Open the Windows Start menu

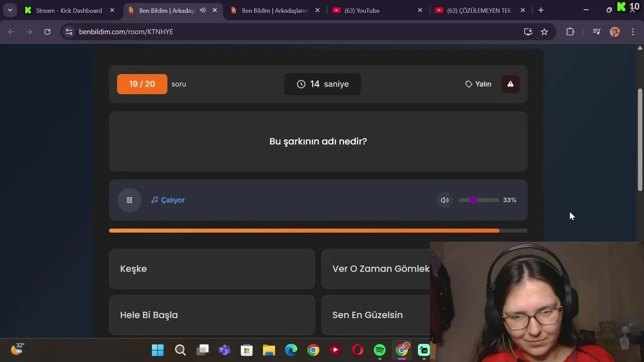pyautogui.click(x=157, y=350)
